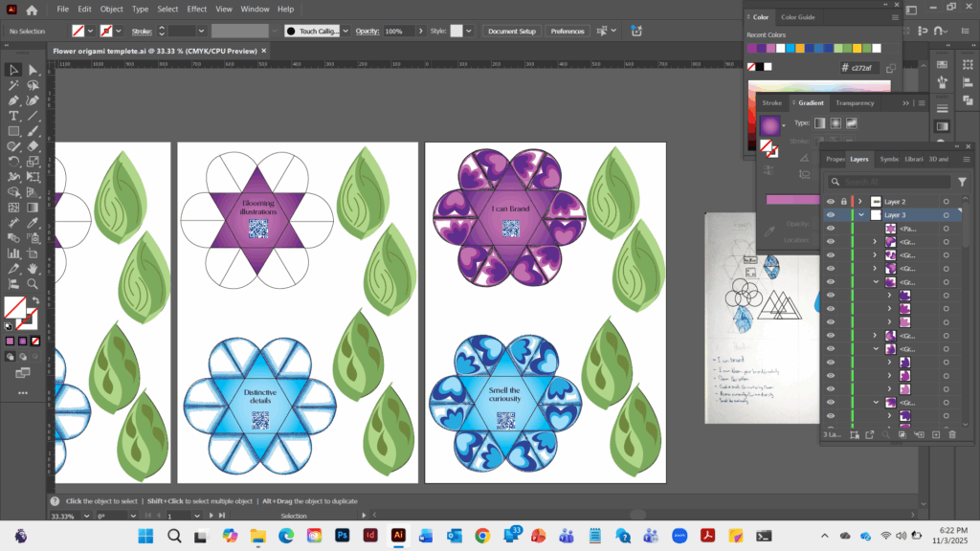Click the purple gradient preview swatch
Viewport: 980px width, 551px height.
point(769,125)
